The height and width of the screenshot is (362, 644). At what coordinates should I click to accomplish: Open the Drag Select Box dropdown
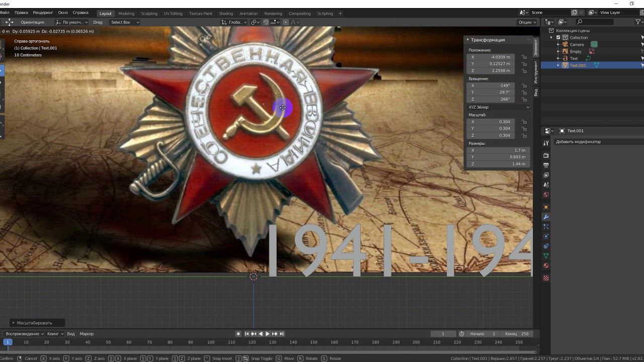tap(125, 22)
